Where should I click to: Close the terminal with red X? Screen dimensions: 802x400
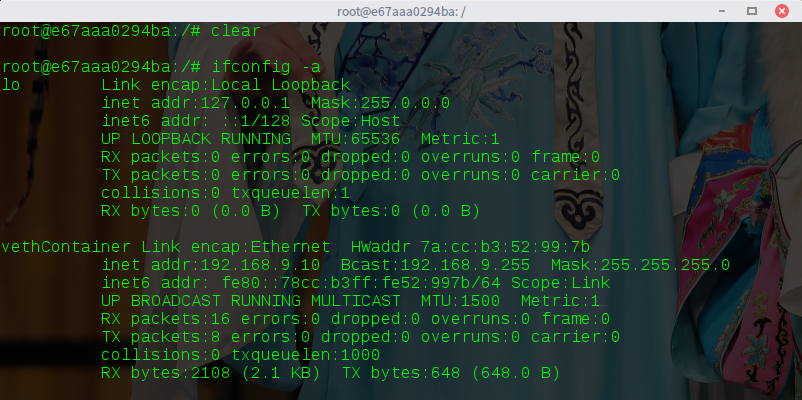point(782,11)
